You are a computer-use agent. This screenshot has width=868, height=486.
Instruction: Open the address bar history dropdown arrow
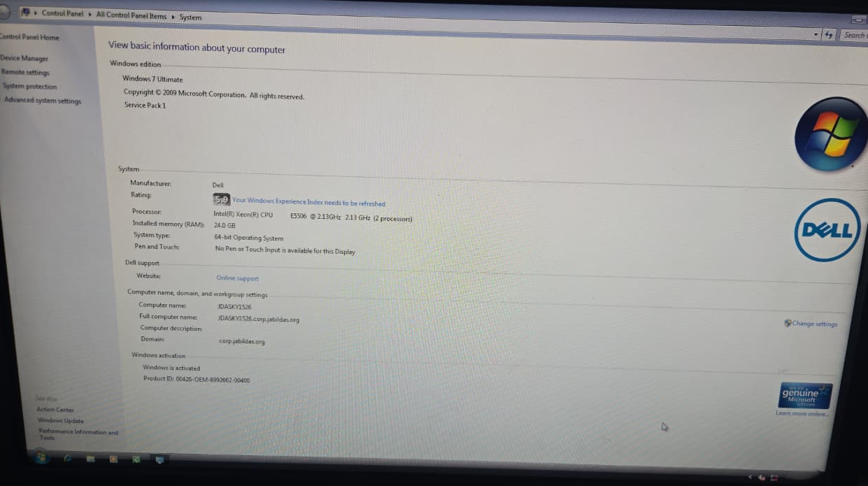click(816, 34)
